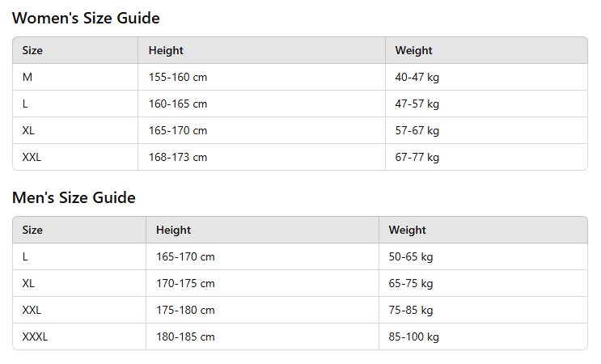Click the 50-65 kg weight cell
The image size is (601, 364).
410,256
